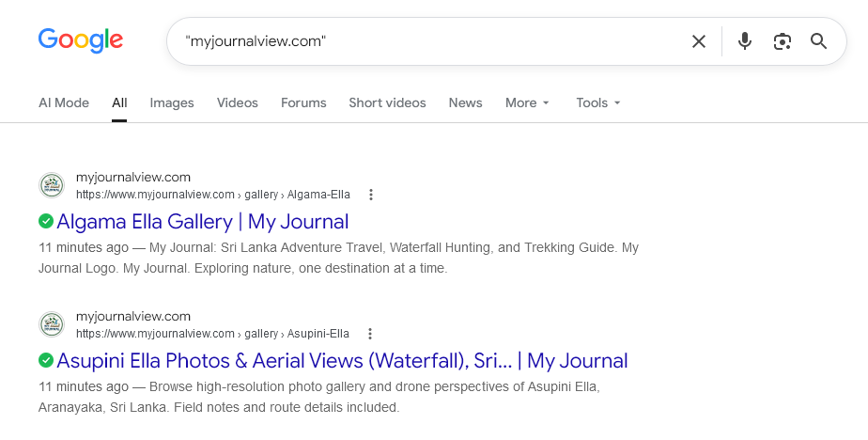Expand the Tools dropdown
Viewport: 868px width, 440px height.
(598, 103)
